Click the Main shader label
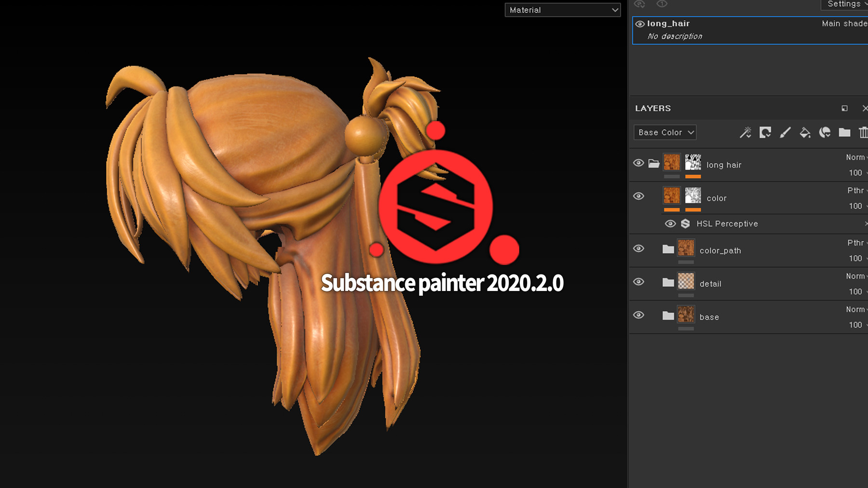 click(x=845, y=24)
